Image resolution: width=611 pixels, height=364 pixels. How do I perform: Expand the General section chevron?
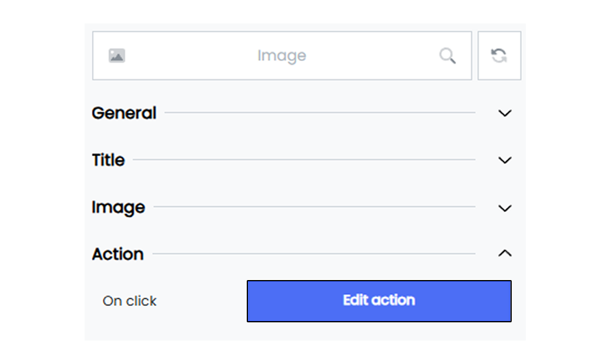point(505,113)
